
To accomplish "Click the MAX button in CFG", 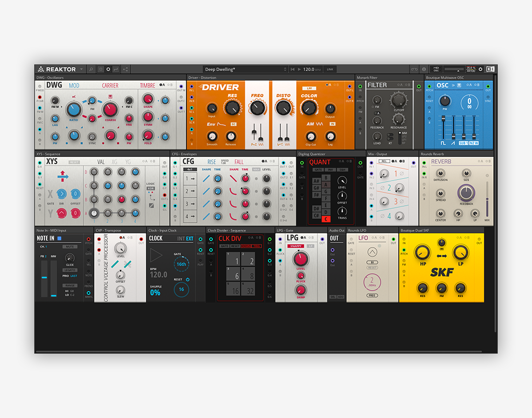I will [x=256, y=169].
